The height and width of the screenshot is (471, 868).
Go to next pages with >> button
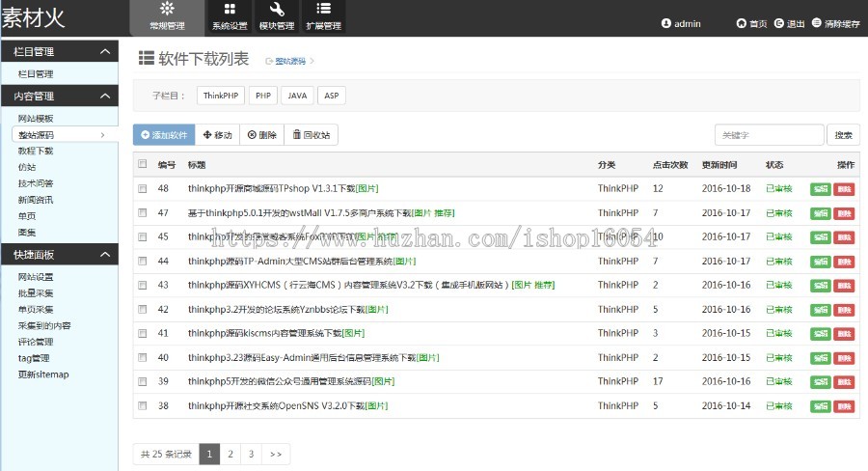(276, 454)
